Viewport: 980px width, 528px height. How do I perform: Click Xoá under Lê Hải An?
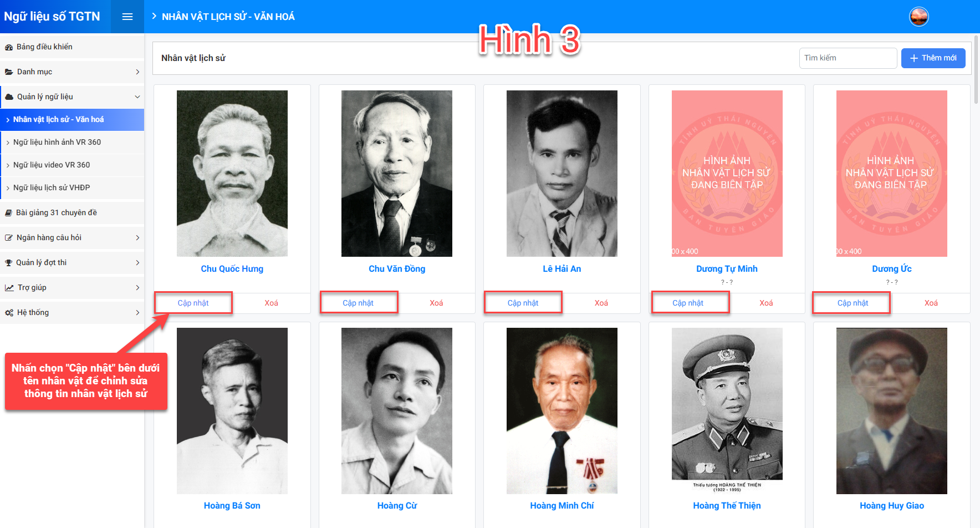pos(601,303)
